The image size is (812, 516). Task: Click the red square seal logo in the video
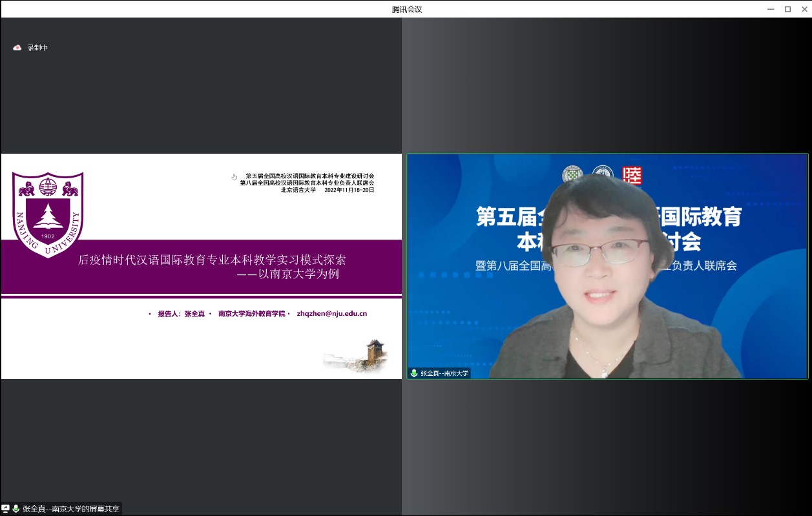[632, 175]
